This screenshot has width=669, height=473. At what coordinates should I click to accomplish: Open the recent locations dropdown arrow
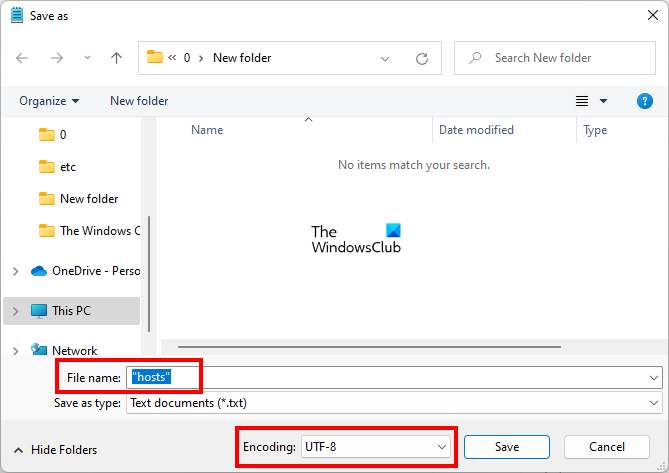pyautogui.click(x=85, y=58)
